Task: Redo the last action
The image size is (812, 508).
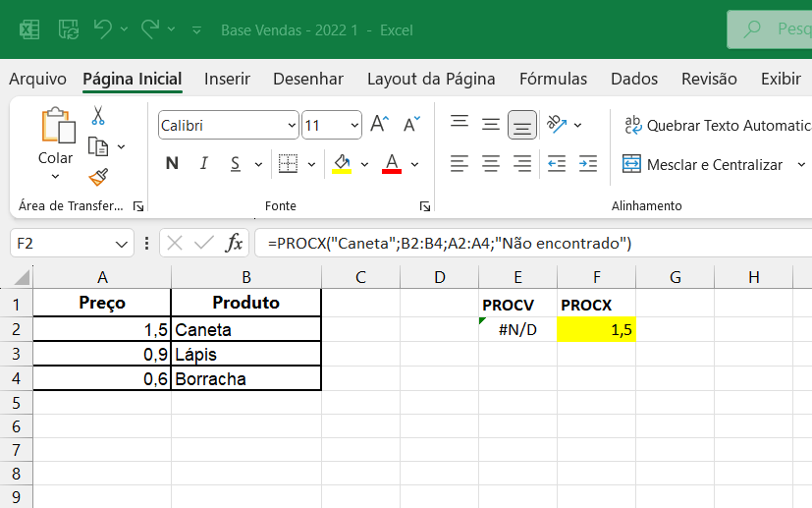Action: (x=150, y=29)
